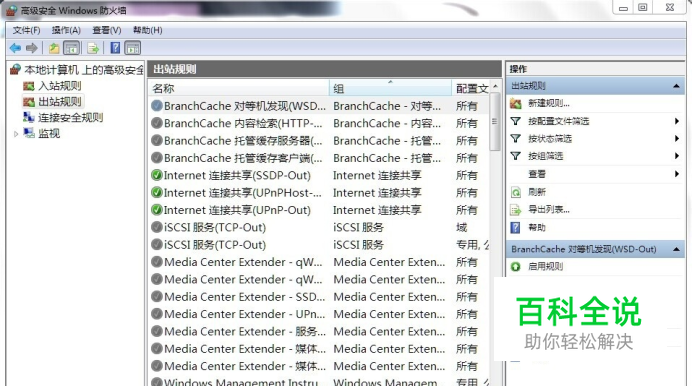692x386 pixels.
Task: Select rule BranchCache 托管缓存客户端
Action: (x=243, y=157)
